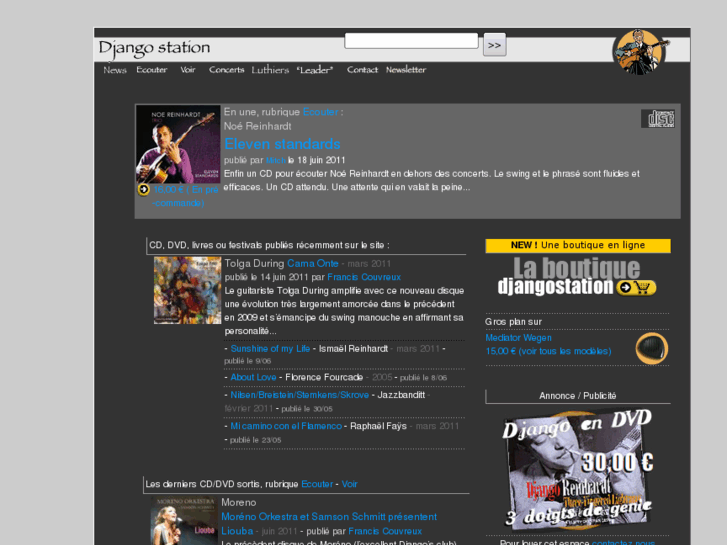Click the disc icon in featured box
The height and width of the screenshot is (545, 727).
pos(657,119)
